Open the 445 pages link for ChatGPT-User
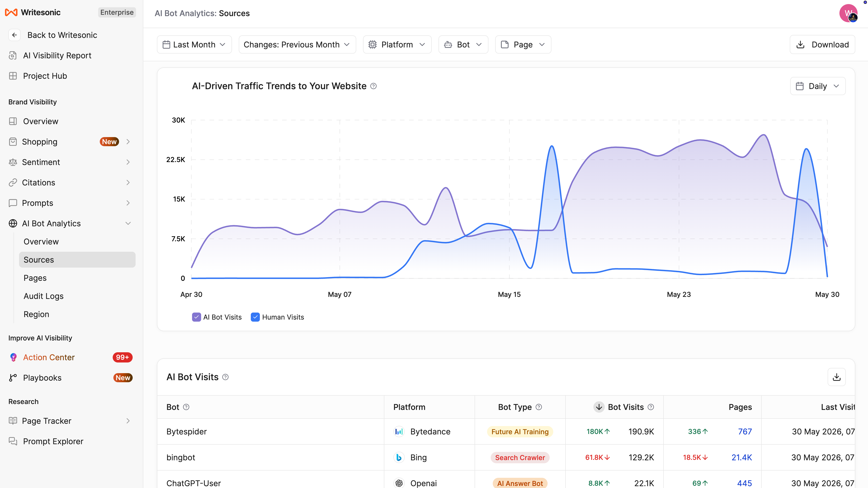 pyautogui.click(x=744, y=483)
